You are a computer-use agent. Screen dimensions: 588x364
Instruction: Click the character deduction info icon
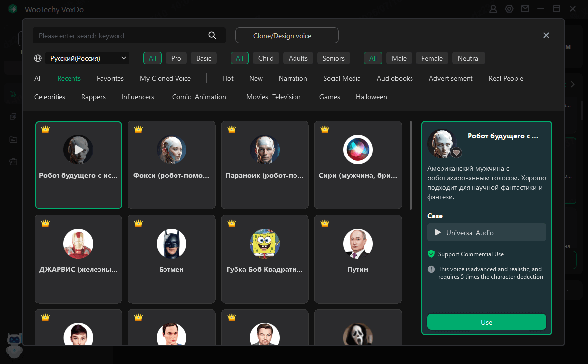tap(431, 269)
